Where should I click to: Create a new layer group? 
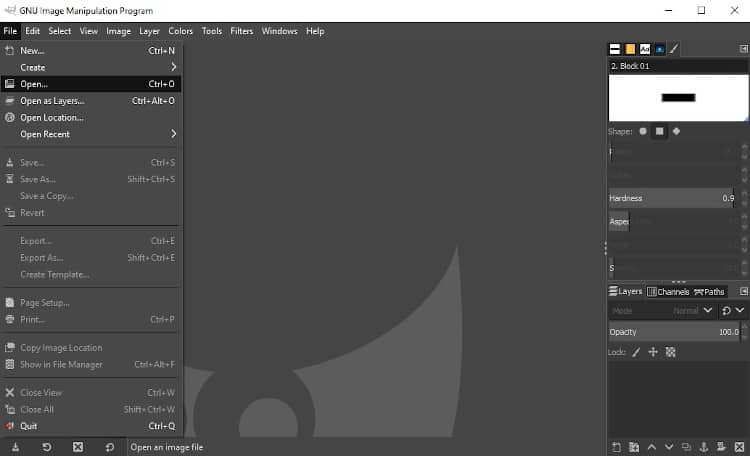pos(634,447)
